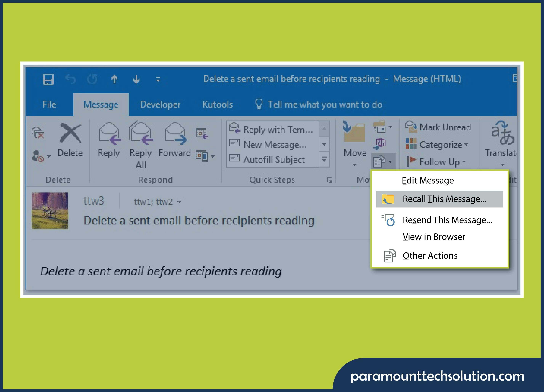Image resolution: width=544 pixels, height=392 pixels.
Task: Go to next item with down arrow
Action: click(136, 79)
